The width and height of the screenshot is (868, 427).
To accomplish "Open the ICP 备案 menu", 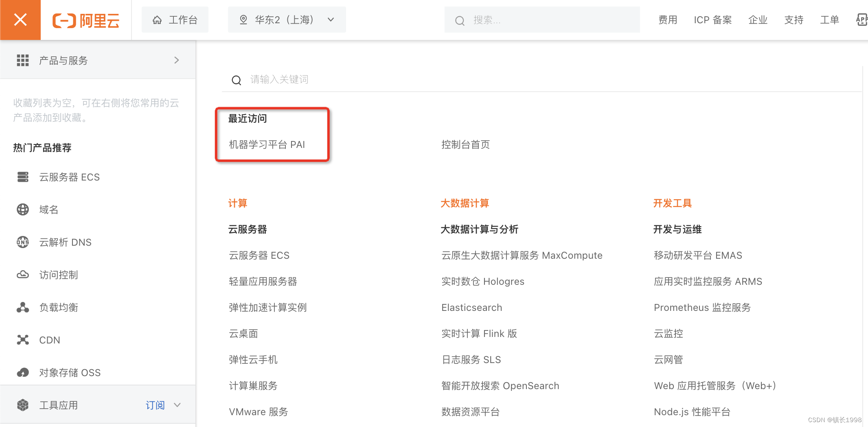I will pyautogui.click(x=713, y=20).
